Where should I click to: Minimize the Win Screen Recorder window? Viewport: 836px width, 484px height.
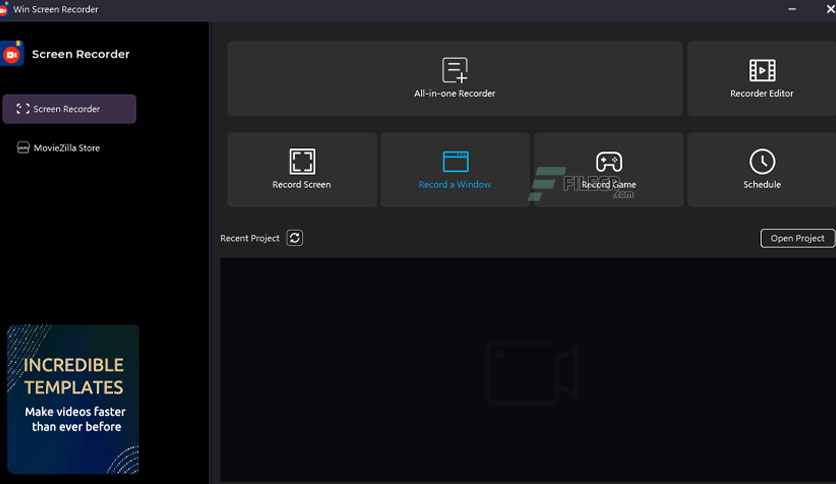pyautogui.click(x=792, y=9)
